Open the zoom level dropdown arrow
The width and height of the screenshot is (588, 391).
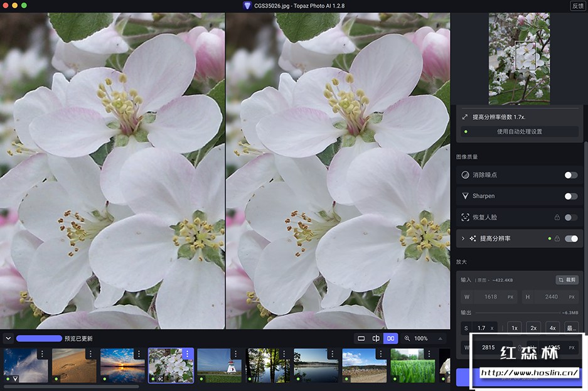pos(439,338)
